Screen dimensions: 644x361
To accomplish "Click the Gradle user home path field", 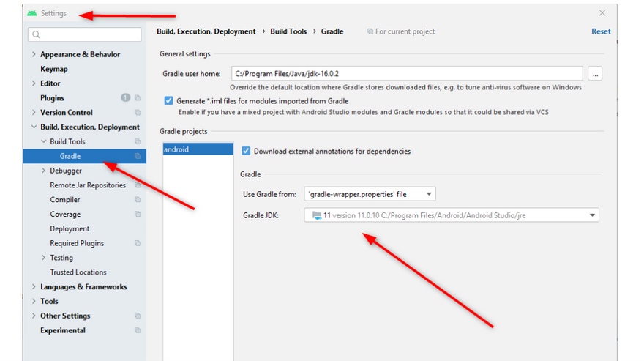I will [x=406, y=74].
